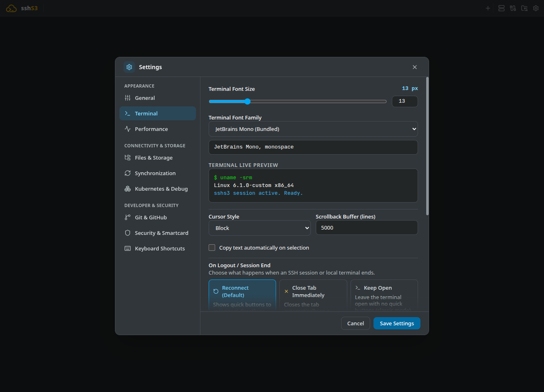This screenshot has height=392, width=544.
Task: Click the sshs3 cloud logo icon
Action: [11, 8]
